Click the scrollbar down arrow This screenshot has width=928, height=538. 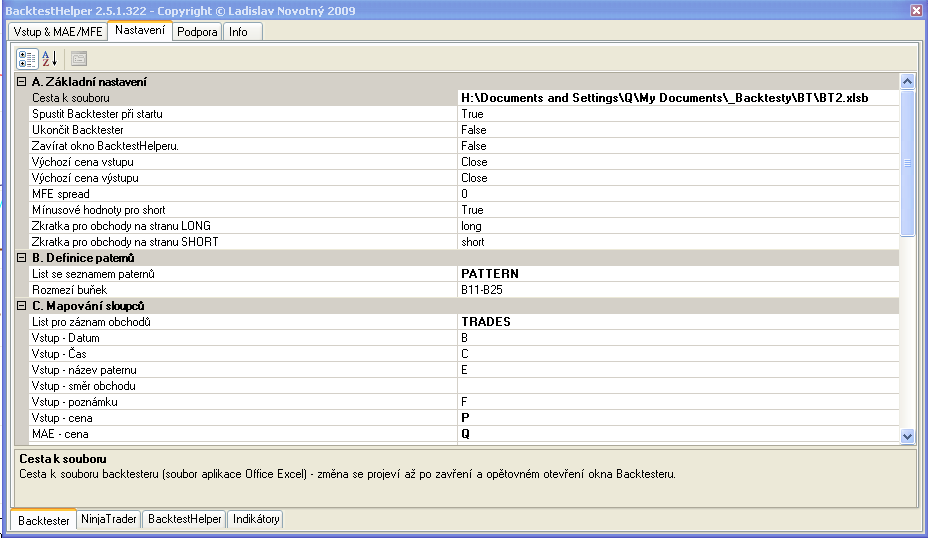pos(907,436)
